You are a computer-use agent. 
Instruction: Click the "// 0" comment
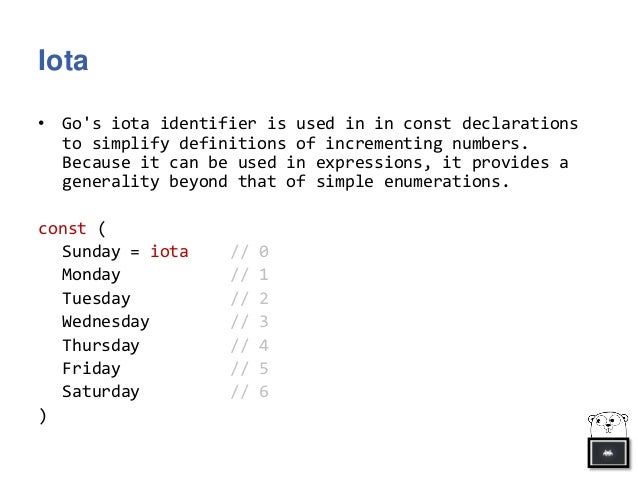point(249,251)
